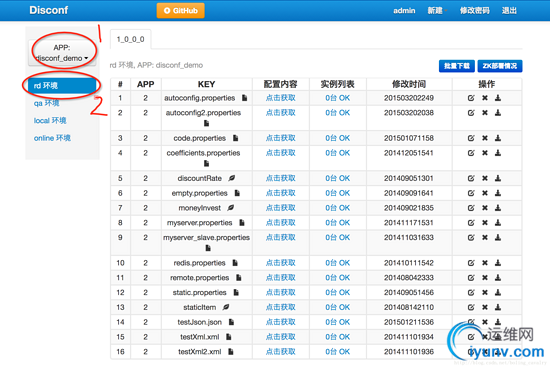
Task: Edit the autoconfig2.properties entry
Action: coord(471,113)
